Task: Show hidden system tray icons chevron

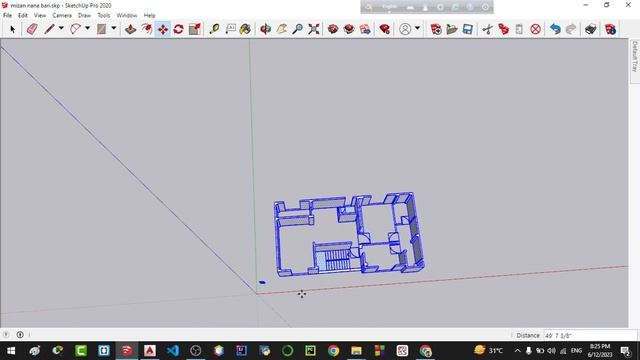Action: 518,351
